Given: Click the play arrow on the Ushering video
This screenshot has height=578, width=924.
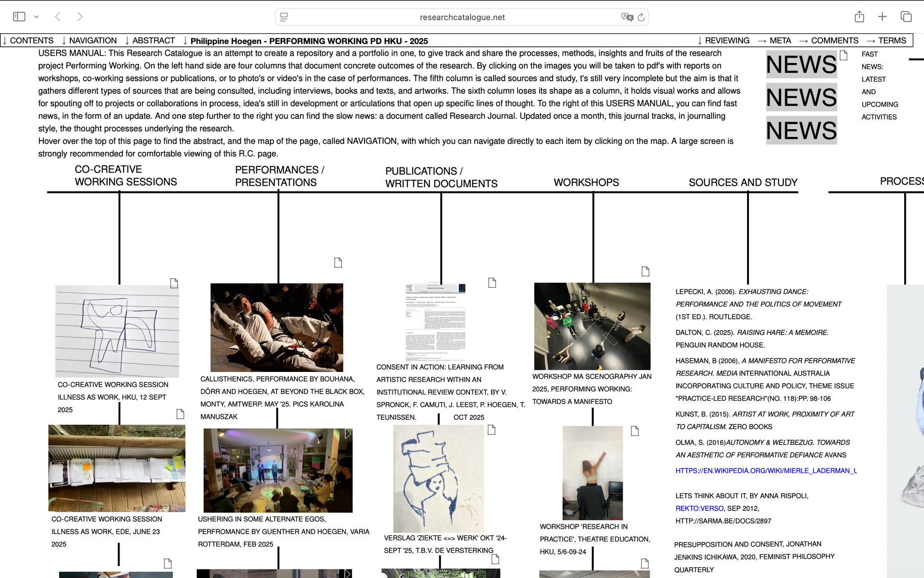Looking at the screenshot, I should pyautogui.click(x=348, y=434).
